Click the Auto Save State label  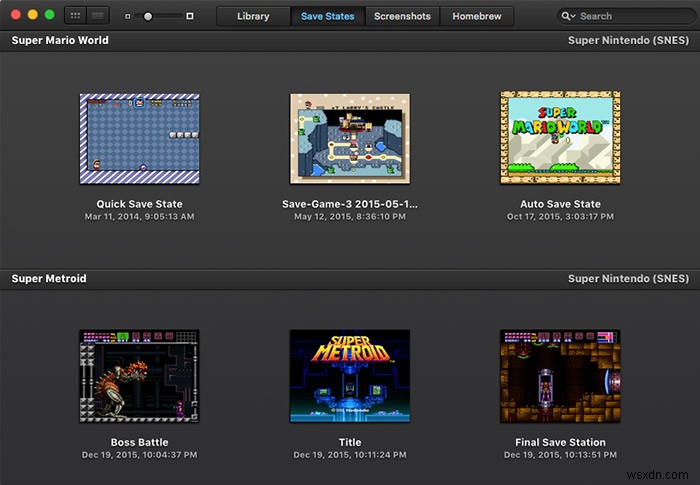point(560,204)
